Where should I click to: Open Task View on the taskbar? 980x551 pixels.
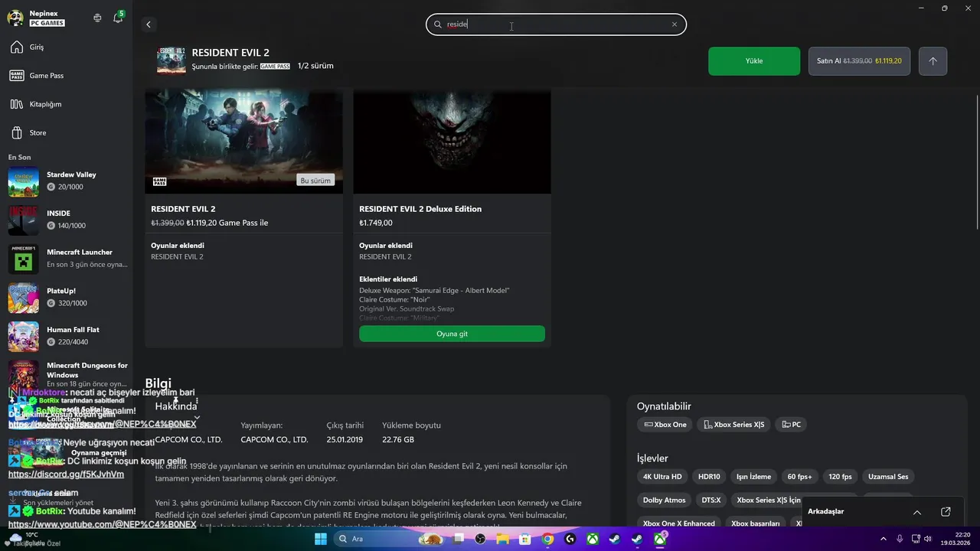click(458, 539)
